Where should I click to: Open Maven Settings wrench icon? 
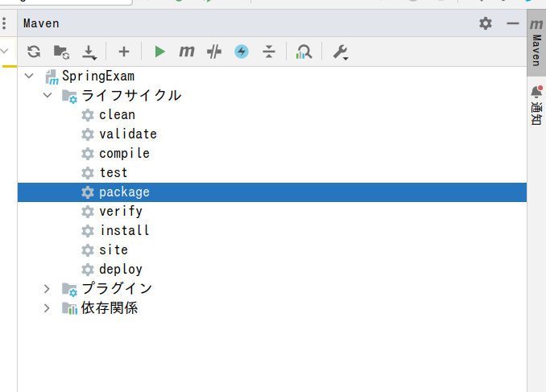coord(340,52)
